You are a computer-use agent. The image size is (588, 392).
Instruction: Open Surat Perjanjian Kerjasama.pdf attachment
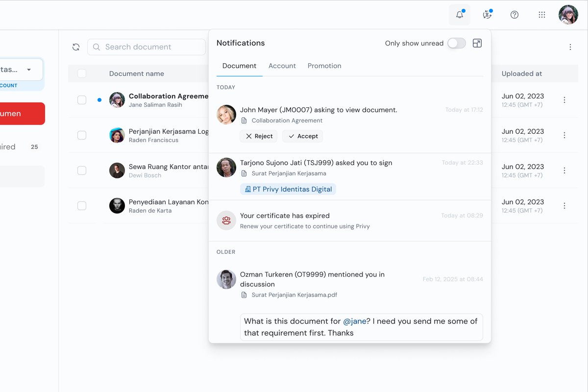click(294, 295)
